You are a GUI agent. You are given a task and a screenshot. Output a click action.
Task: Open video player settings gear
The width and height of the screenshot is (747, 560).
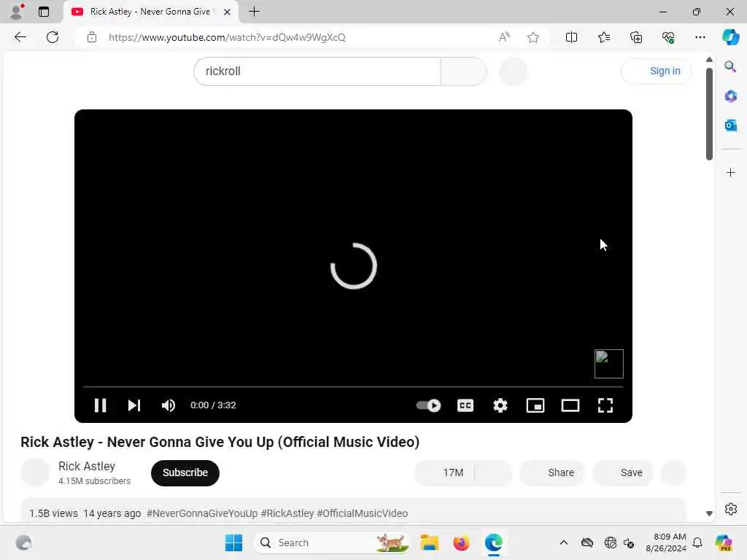pyautogui.click(x=500, y=405)
